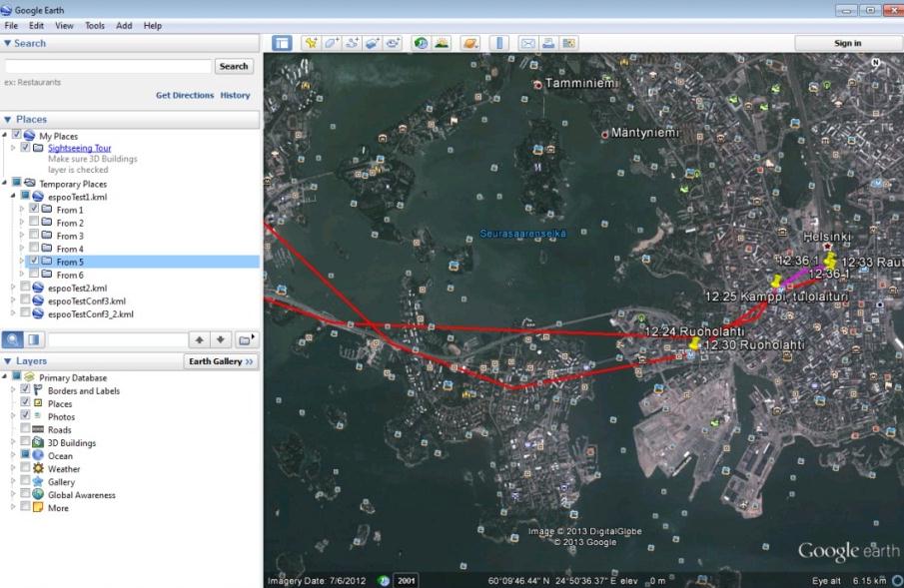Screen dimensions: 904x588
Task: Click the add folder icon in Places
Action: (246, 340)
